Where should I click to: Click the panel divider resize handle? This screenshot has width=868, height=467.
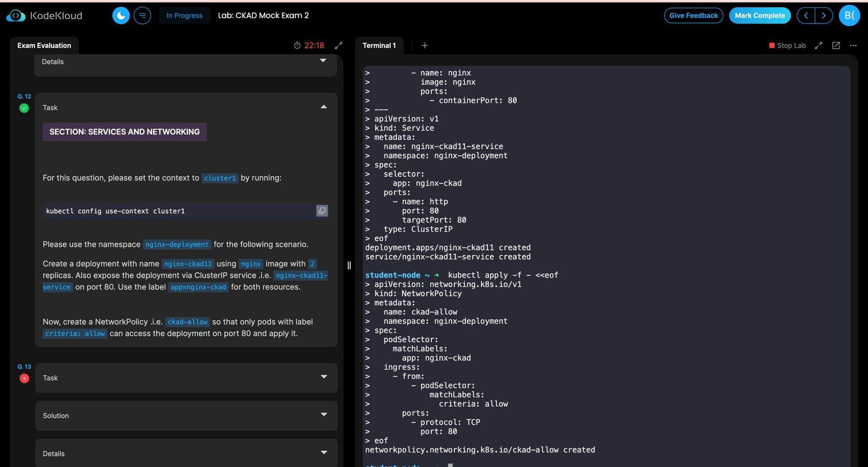(349, 266)
